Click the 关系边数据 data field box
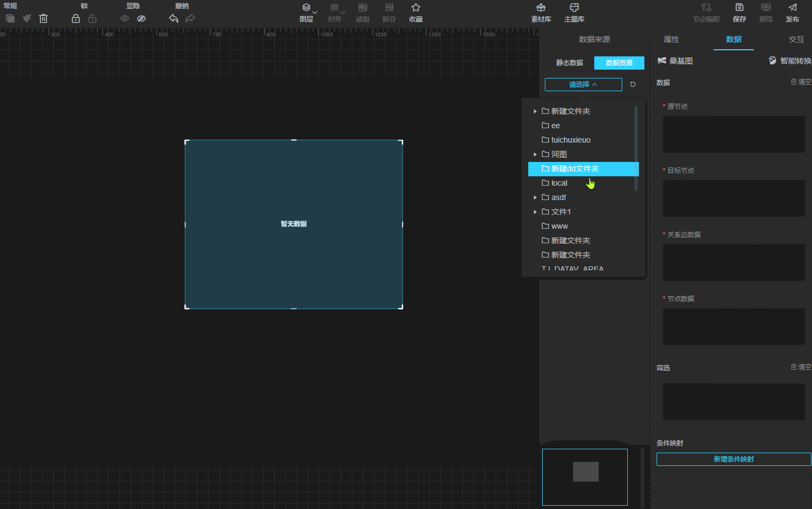 (734, 263)
